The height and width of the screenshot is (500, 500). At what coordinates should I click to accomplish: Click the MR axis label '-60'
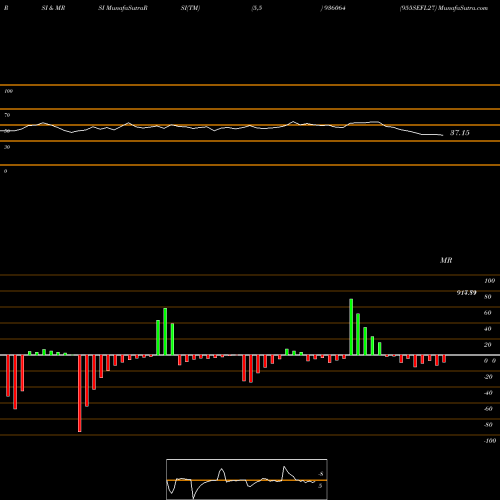(488, 409)
